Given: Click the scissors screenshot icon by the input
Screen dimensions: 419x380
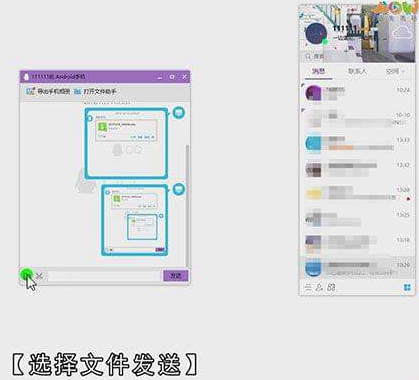Looking at the screenshot, I should pyautogui.click(x=39, y=276).
